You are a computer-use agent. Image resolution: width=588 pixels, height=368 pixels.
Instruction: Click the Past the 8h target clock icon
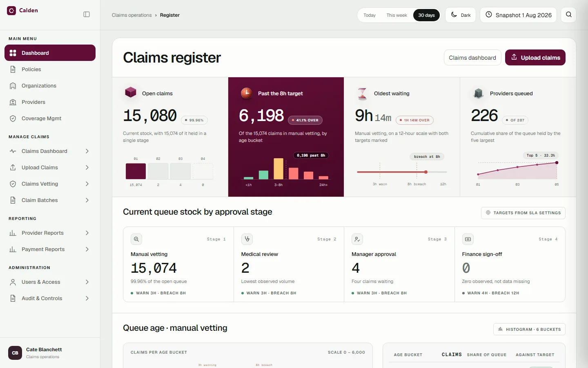pos(246,93)
